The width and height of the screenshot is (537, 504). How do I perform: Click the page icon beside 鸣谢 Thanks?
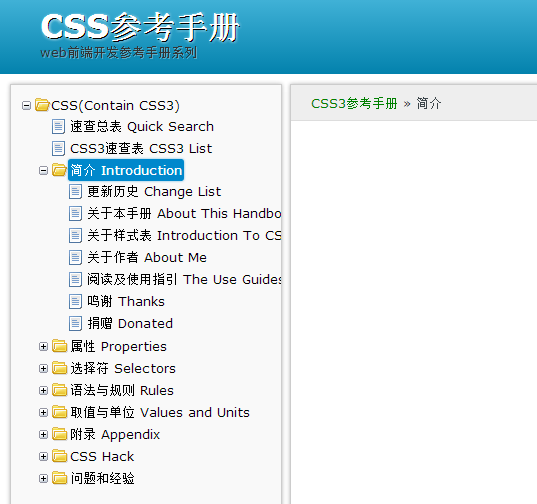click(x=75, y=301)
